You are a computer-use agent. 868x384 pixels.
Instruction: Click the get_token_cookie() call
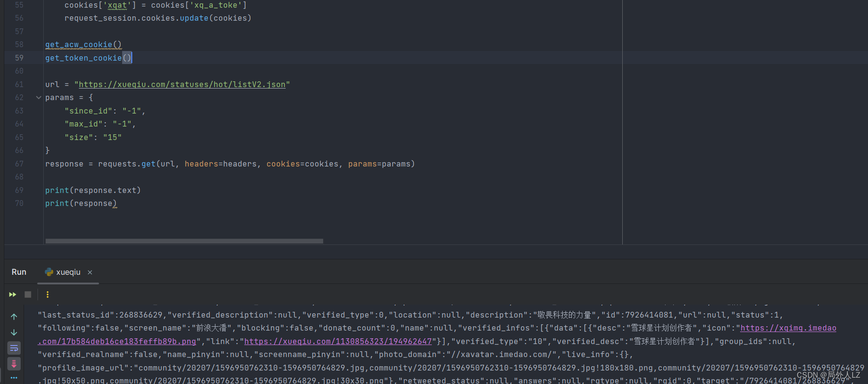(88, 58)
